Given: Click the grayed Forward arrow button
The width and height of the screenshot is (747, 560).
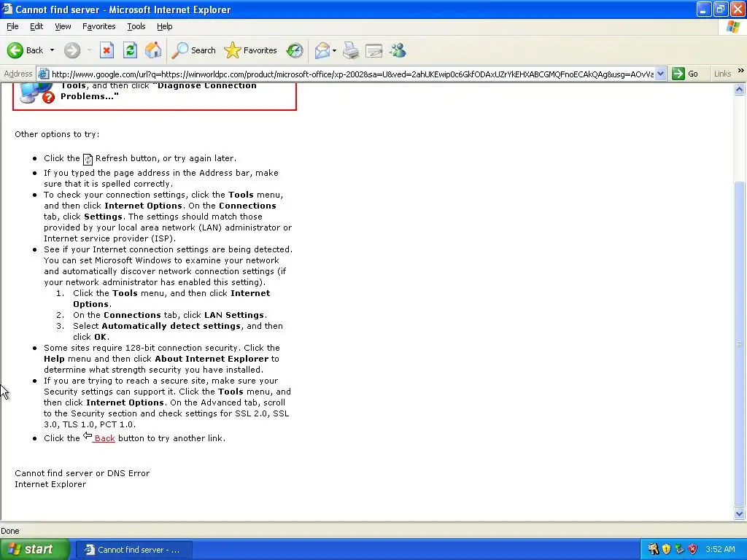Looking at the screenshot, I should click(72, 50).
